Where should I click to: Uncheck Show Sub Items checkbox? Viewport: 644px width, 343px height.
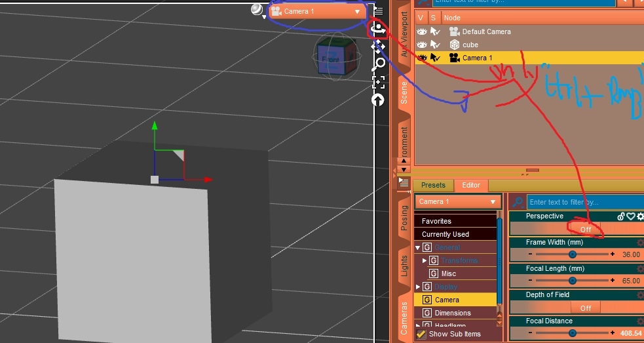coord(421,334)
